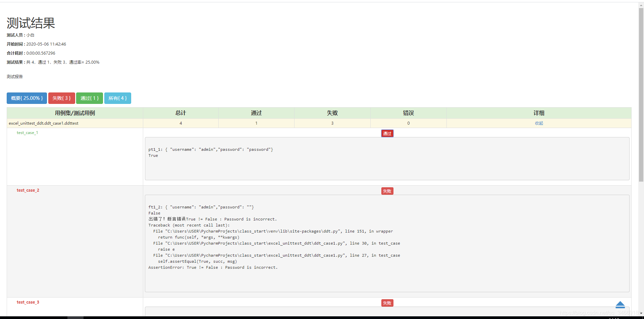Click the scrollbar down arrow
This screenshot has height=319, width=644.
pos(641,313)
